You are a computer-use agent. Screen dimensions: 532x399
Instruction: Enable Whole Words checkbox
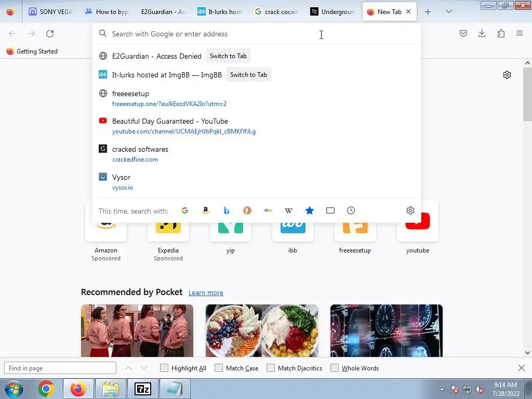point(335,368)
